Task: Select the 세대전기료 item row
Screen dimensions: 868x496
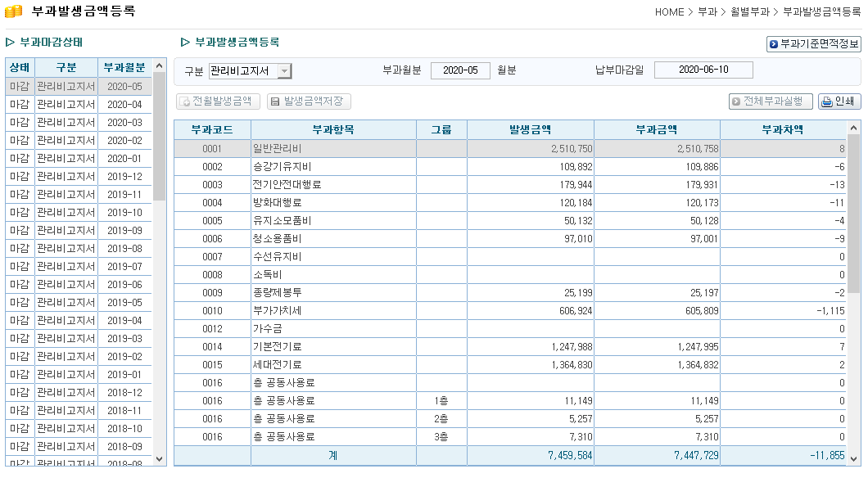Action: [x=510, y=365]
